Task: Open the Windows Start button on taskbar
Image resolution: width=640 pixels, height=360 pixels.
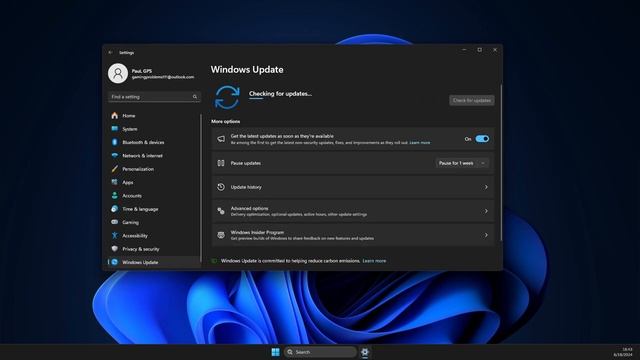Action: click(x=276, y=352)
